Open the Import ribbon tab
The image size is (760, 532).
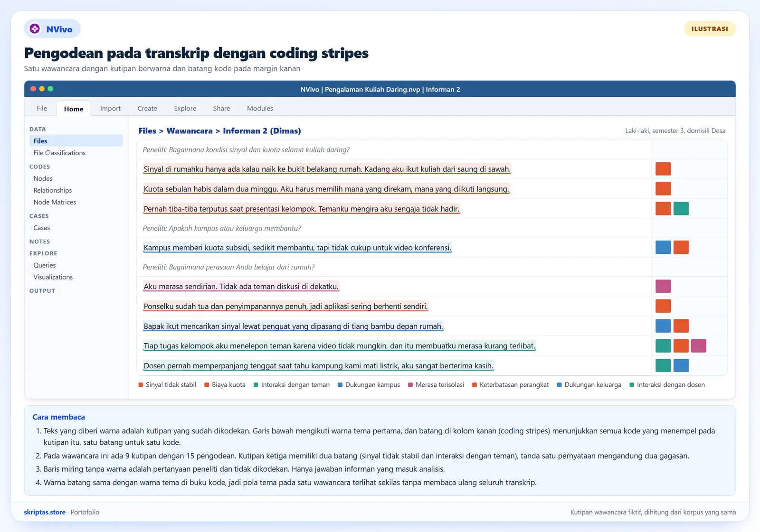coord(110,108)
